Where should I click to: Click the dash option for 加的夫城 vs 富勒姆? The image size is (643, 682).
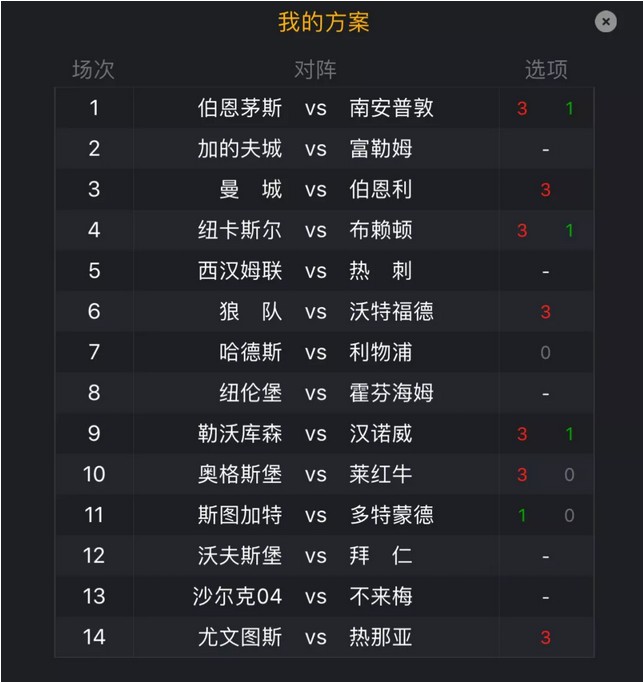point(546,150)
